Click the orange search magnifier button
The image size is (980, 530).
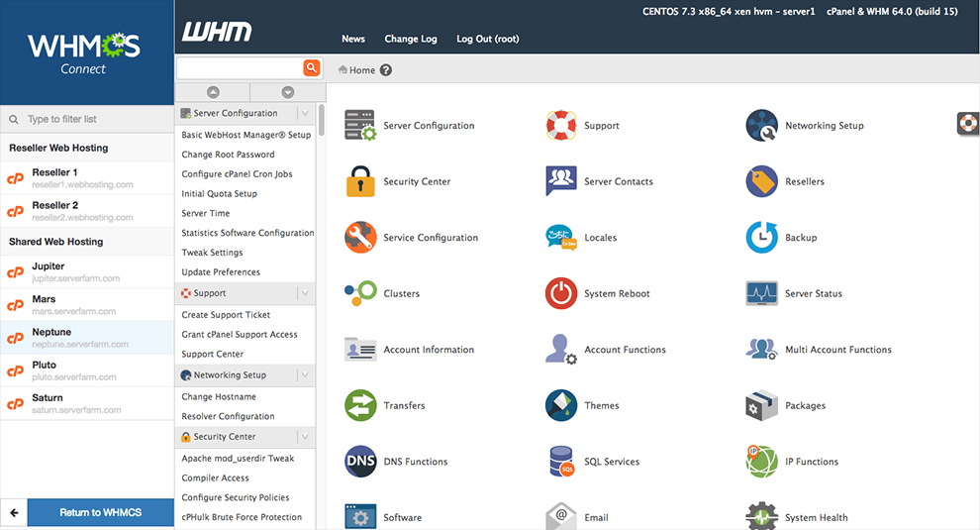pos(312,67)
